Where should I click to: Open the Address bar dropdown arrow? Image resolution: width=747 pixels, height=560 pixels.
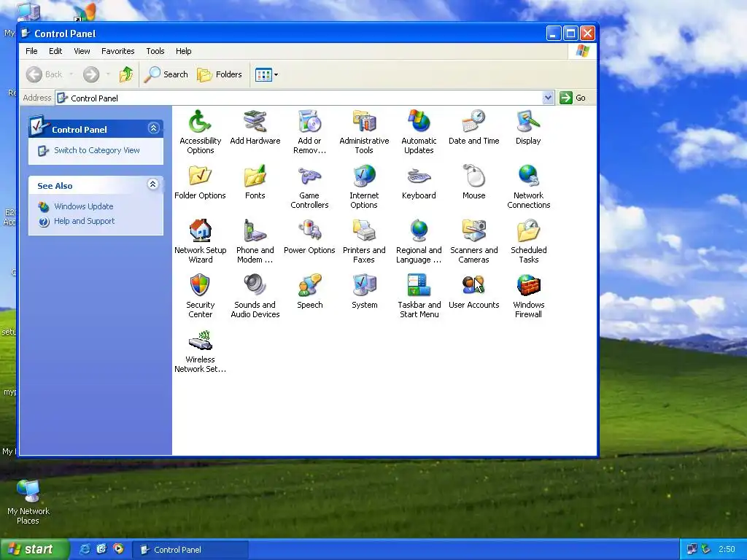coord(548,98)
